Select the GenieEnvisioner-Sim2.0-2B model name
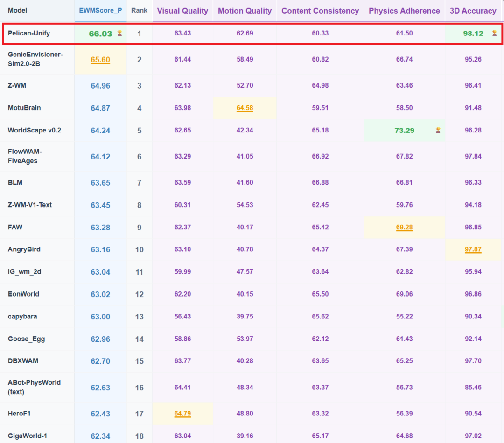Screen dimensions: 504x443 [35, 59]
